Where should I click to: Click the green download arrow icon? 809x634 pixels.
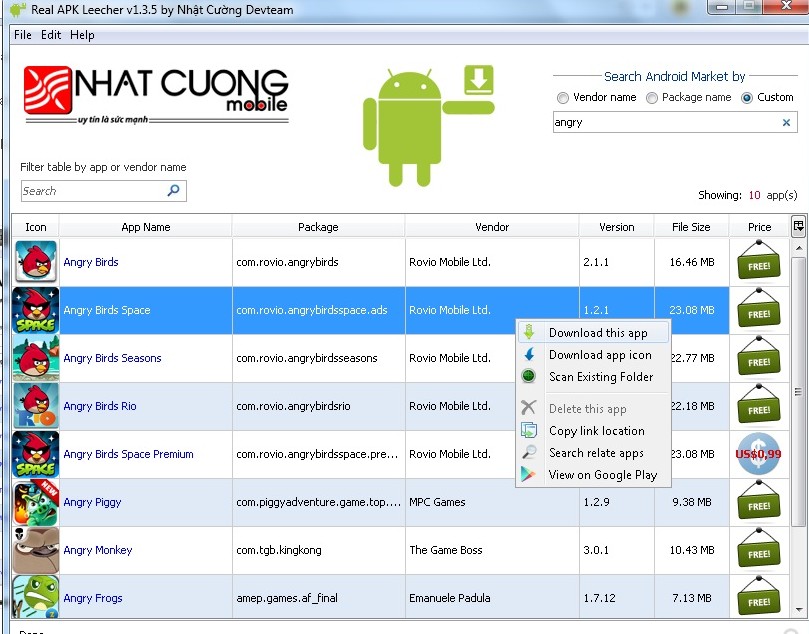[x=479, y=79]
